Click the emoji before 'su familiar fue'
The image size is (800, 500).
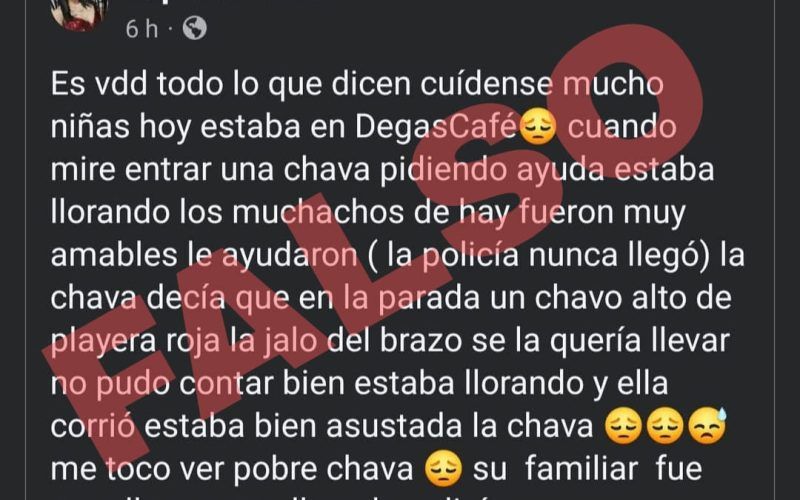(444, 469)
